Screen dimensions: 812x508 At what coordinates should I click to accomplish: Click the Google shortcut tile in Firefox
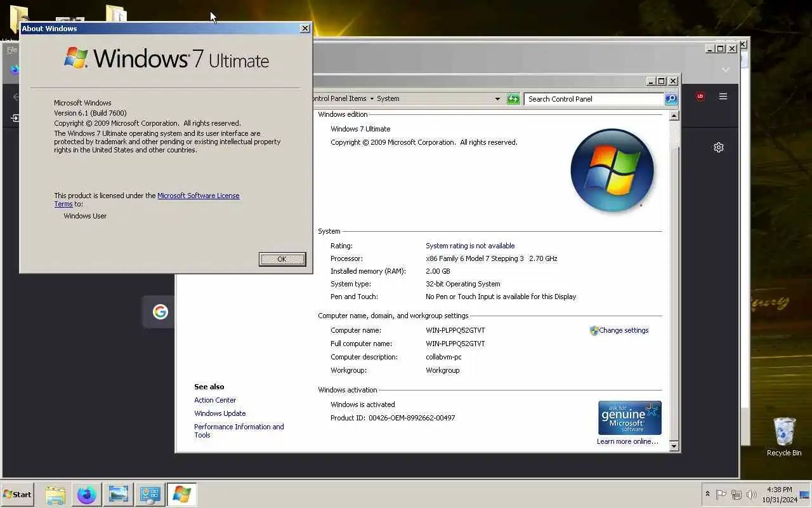(x=160, y=312)
